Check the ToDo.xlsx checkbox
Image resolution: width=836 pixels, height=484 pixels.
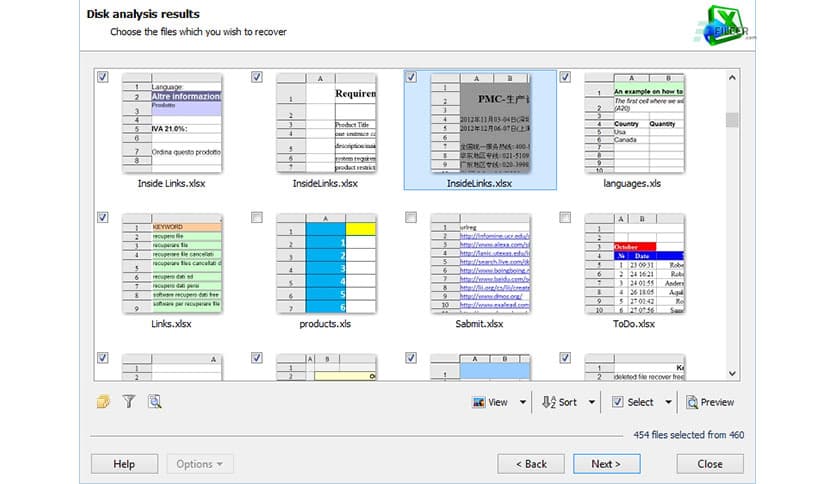click(x=565, y=217)
